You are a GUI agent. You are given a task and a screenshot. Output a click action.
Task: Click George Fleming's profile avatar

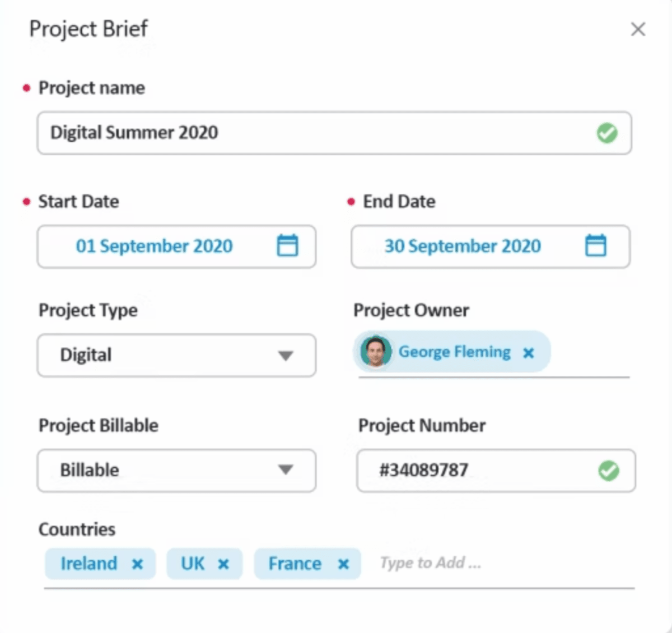(x=375, y=352)
